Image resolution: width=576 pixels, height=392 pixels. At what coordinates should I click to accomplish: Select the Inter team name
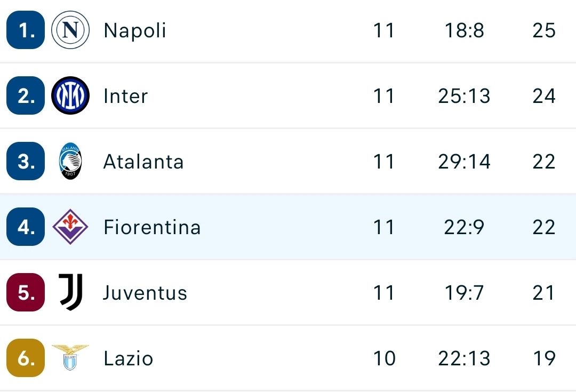pos(126,96)
